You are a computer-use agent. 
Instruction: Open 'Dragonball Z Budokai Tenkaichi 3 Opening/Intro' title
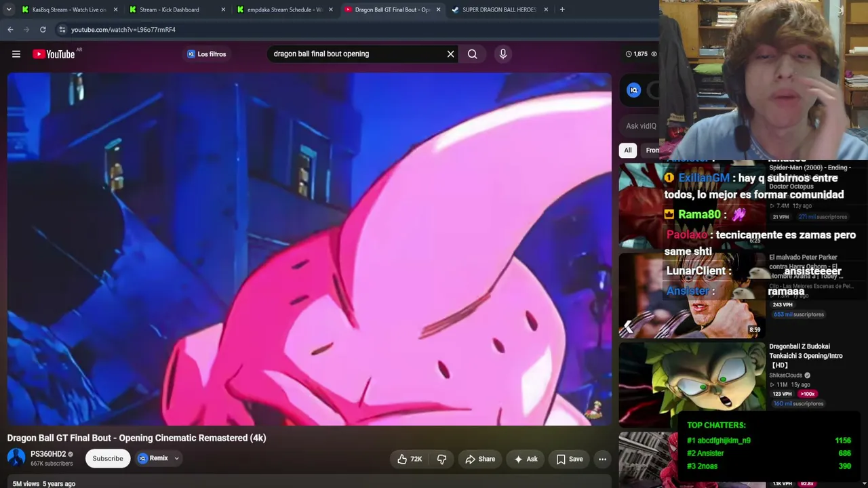806,356
